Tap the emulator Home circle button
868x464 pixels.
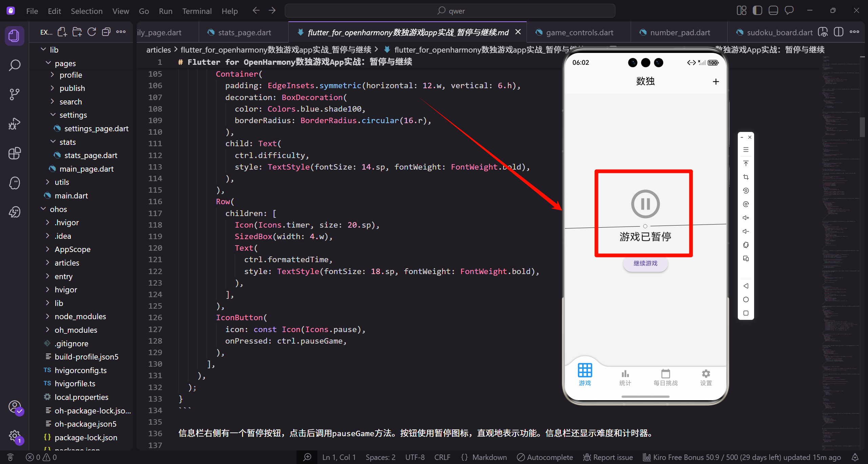[746, 299]
